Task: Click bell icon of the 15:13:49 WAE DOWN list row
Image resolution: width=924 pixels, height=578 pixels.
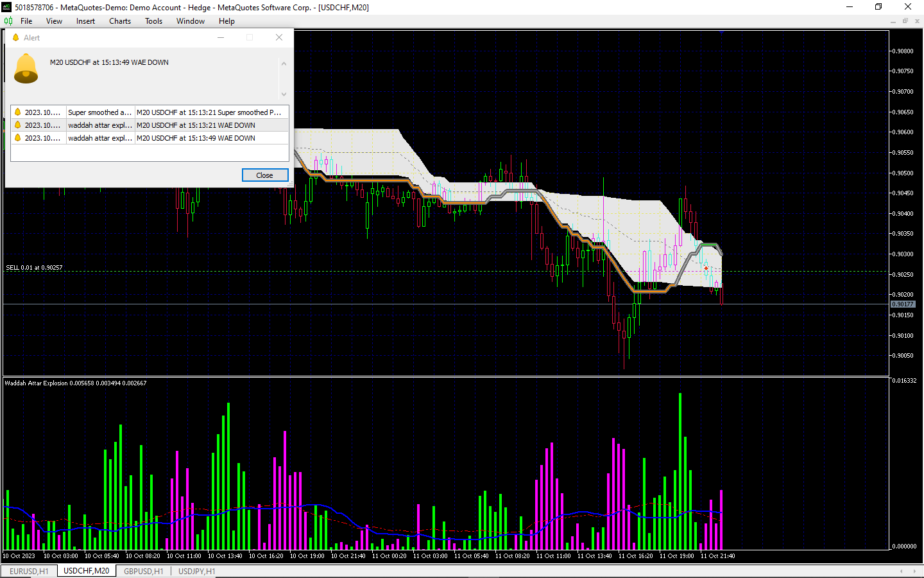Action: coord(18,138)
